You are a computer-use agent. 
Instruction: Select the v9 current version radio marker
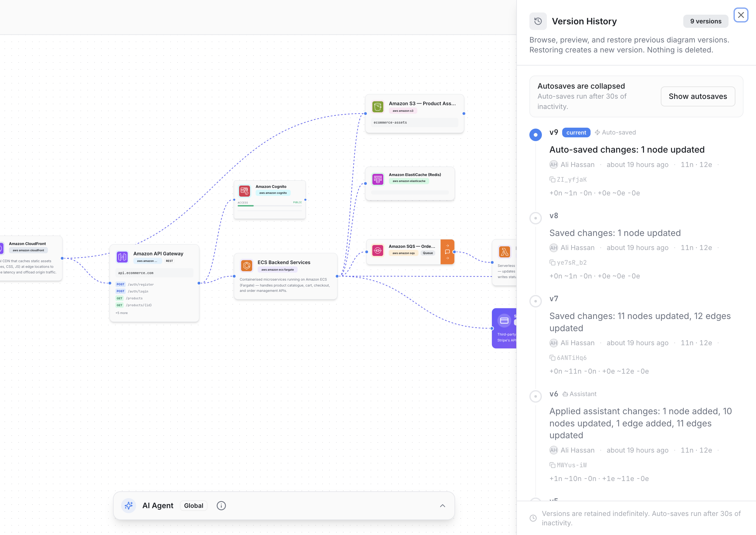point(535,135)
